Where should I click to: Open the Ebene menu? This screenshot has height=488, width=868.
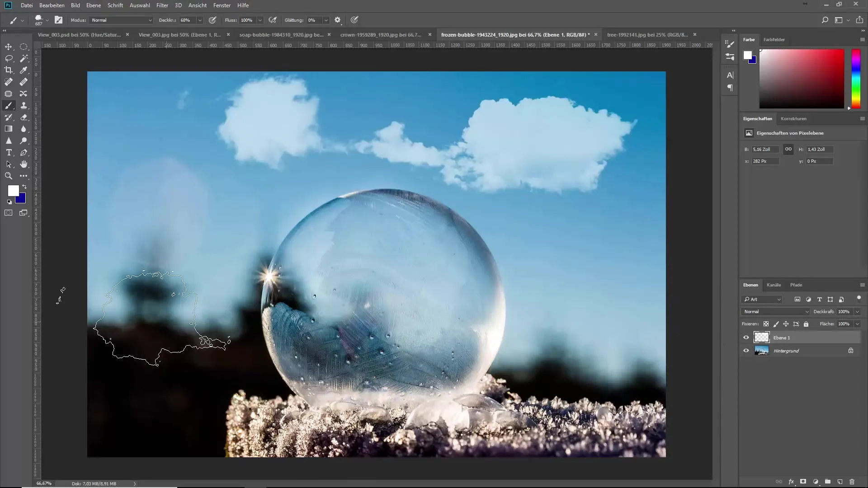[x=94, y=5]
